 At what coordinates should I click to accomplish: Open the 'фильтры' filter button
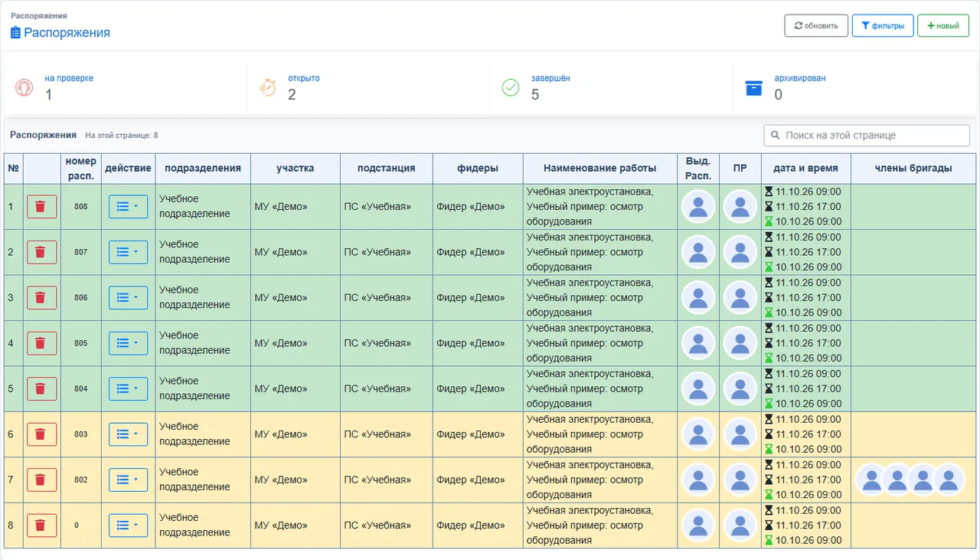click(x=883, y=25)
